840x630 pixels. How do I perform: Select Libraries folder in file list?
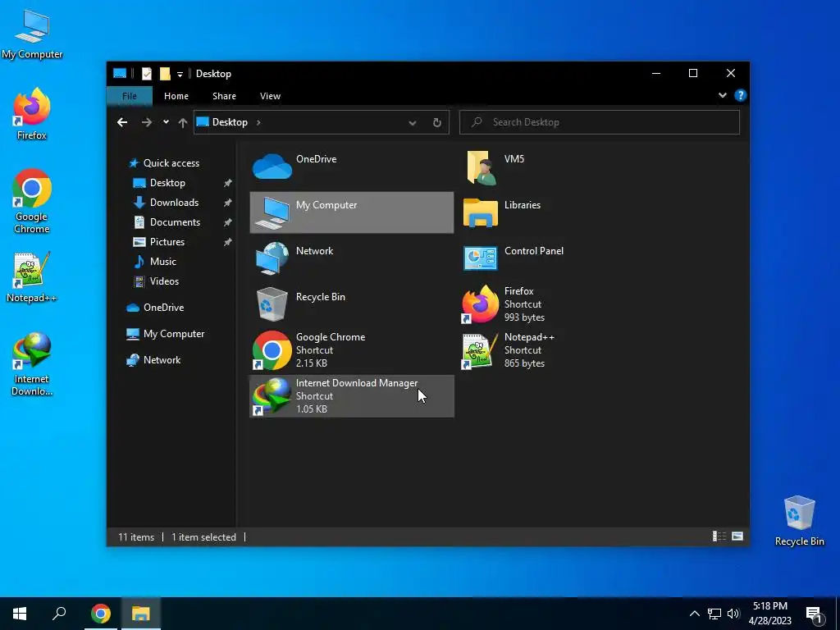tap(559, 212)
